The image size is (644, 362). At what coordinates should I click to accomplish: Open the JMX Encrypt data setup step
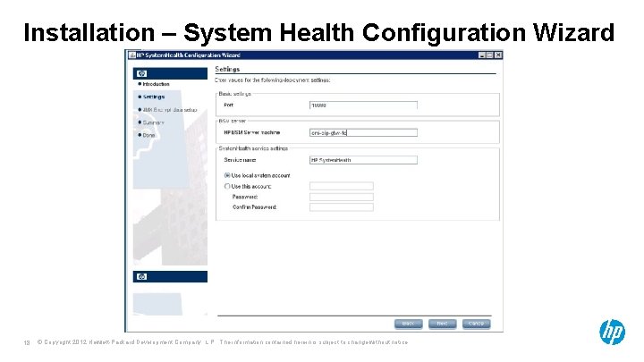pyautogui.click(x=170, y=110)
